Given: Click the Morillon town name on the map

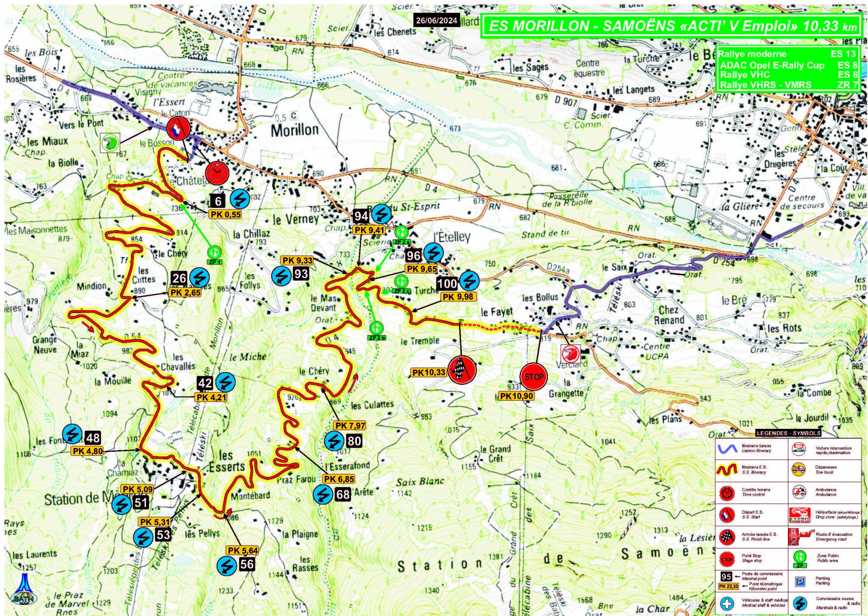Looking at the screenshot, I should 295,131.
